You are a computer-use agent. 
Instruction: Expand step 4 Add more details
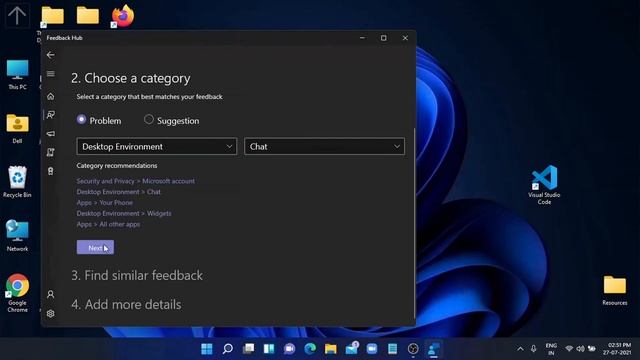point(126,304)
